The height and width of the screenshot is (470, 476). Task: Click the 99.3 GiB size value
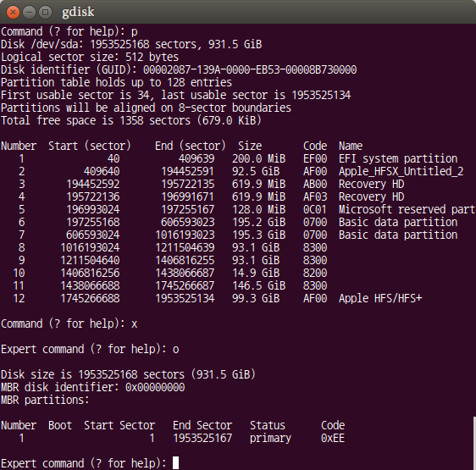256,298
